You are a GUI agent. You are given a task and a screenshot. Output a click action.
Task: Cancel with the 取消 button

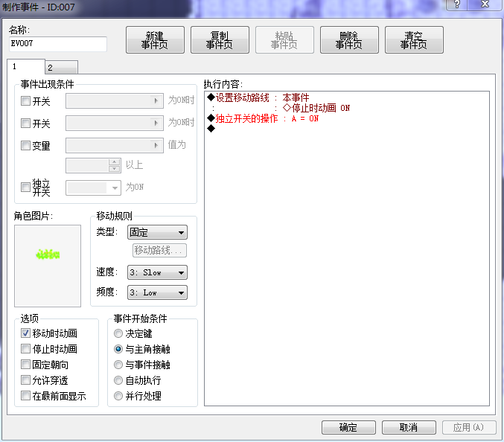tap(409, 427)
